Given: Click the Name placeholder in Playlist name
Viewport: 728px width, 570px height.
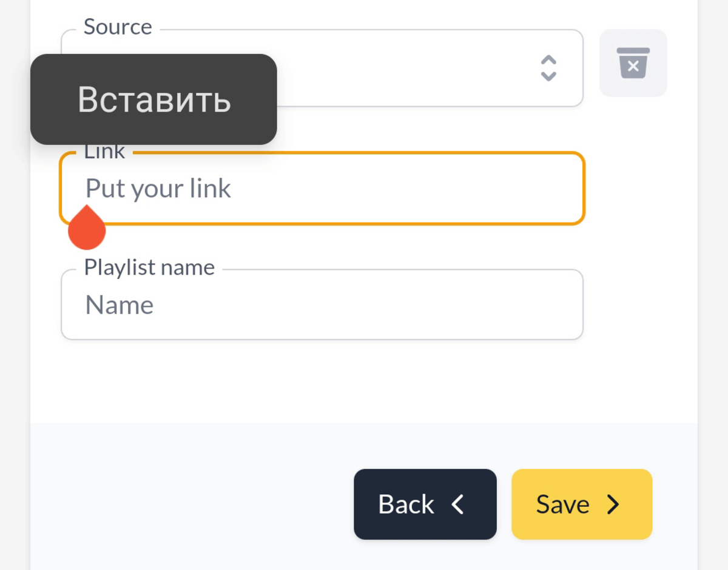Looking at the screenshot, I should click(x=119, y=305).
